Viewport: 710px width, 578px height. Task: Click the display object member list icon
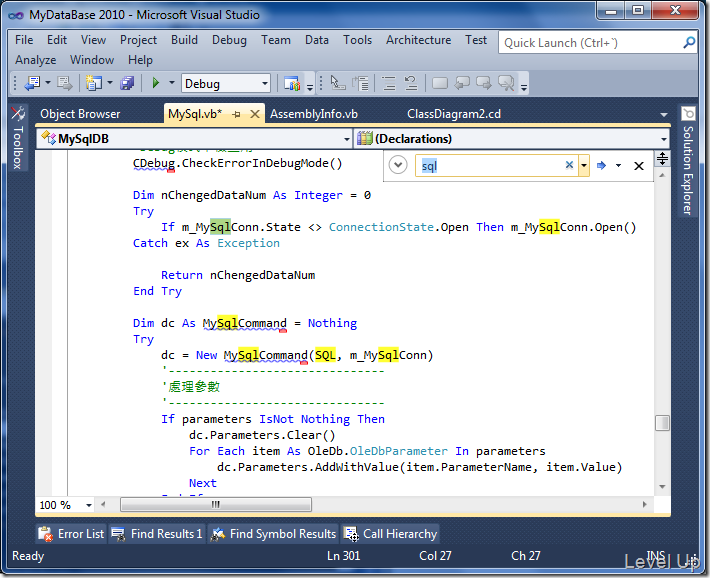[x=338, y=83]
